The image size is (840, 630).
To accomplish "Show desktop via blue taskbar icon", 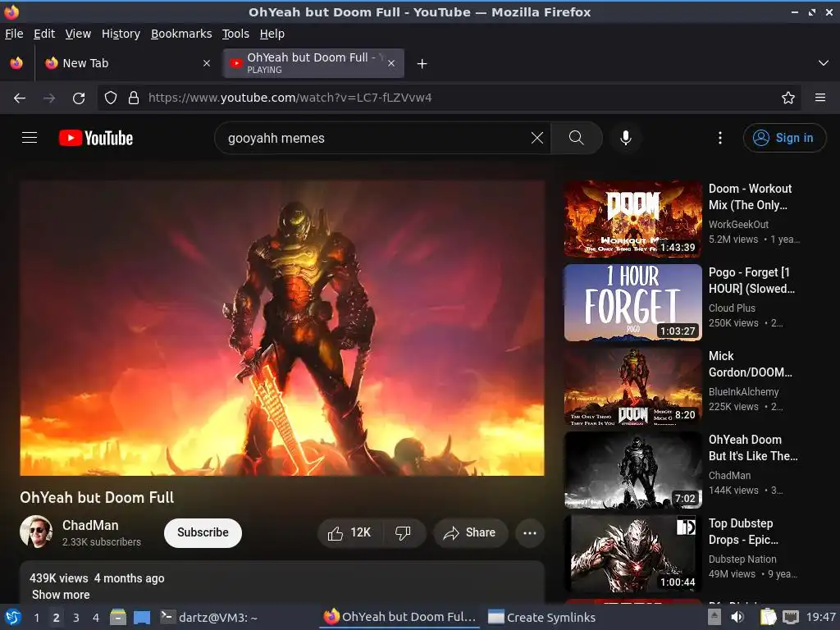I will coord(142,617).
